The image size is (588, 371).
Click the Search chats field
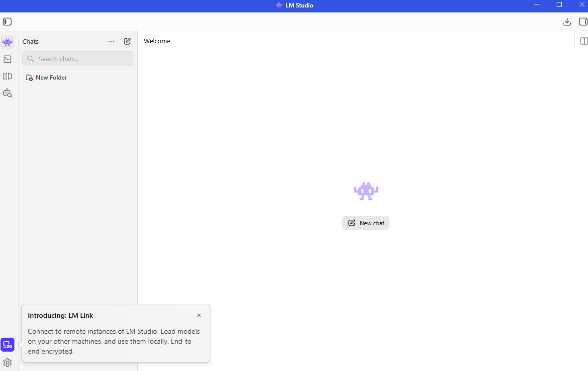pyautogui.click(x=78, y=59)
